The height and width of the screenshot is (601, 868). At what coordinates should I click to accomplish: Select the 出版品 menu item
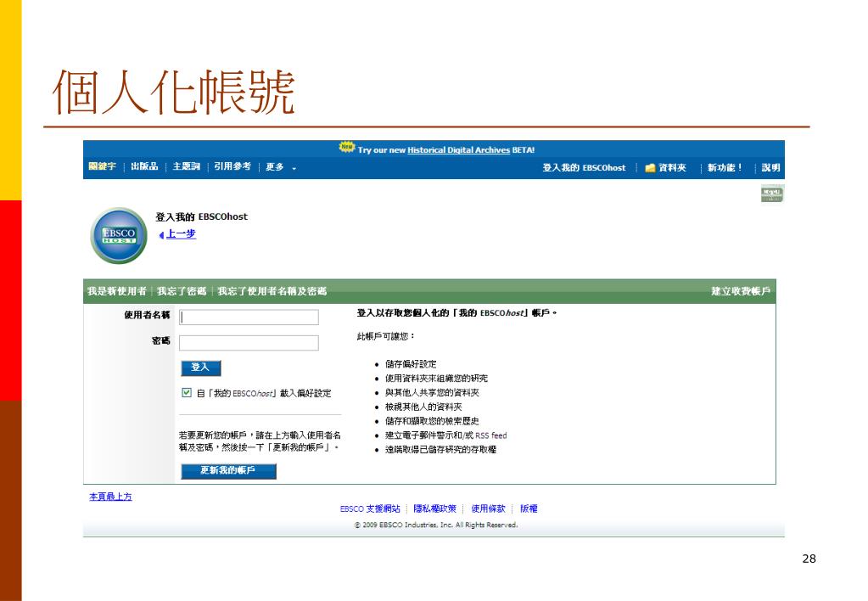tap(144, 166)
